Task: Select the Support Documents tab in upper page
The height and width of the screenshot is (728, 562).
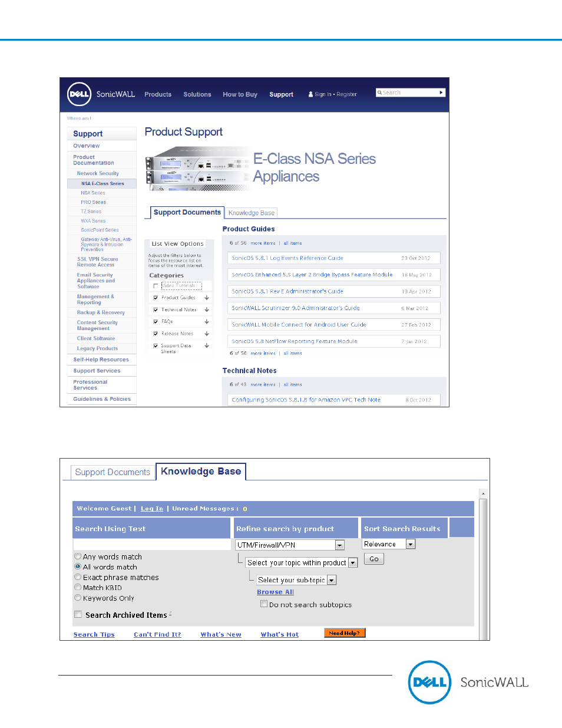Action: (x=187, y=212)
